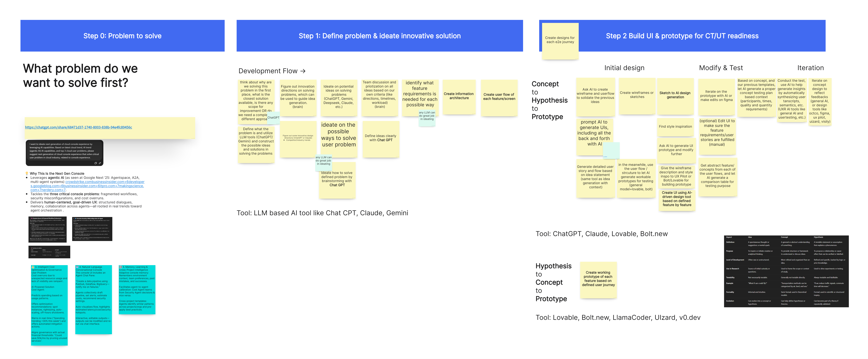
Task: Click the Context-Aware Workflow Orchestrator screenshot
Action: tap(48, 229)
